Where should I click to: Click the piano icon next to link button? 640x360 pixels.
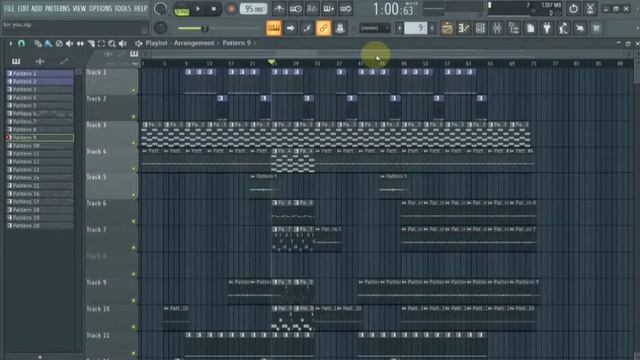[340, 28]
